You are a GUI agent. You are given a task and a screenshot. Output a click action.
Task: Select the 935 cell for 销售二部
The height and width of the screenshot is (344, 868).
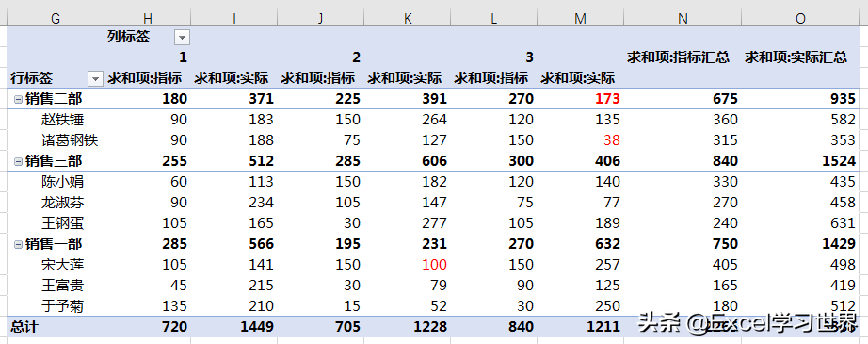[x=800, y=99]
